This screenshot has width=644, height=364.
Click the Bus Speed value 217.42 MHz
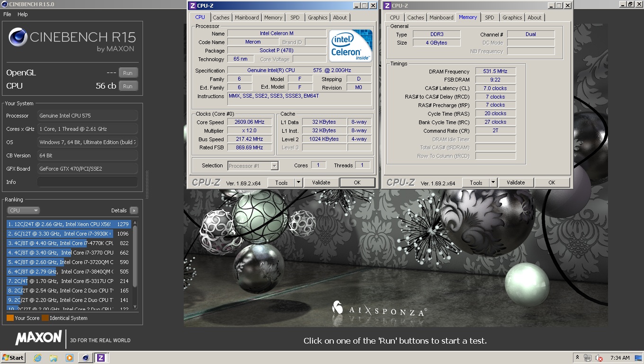(x=250, y=139)
